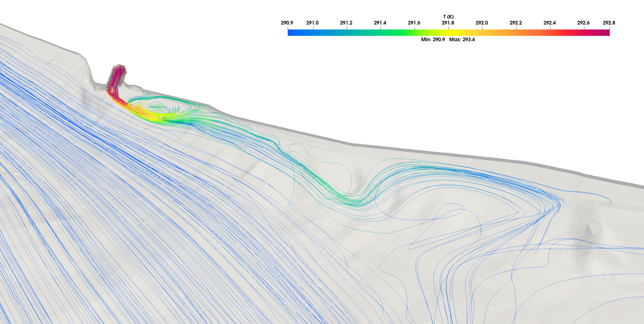Click the 292.8 tick label on legend
Screen dimensions: 644x324
[609, 23]
